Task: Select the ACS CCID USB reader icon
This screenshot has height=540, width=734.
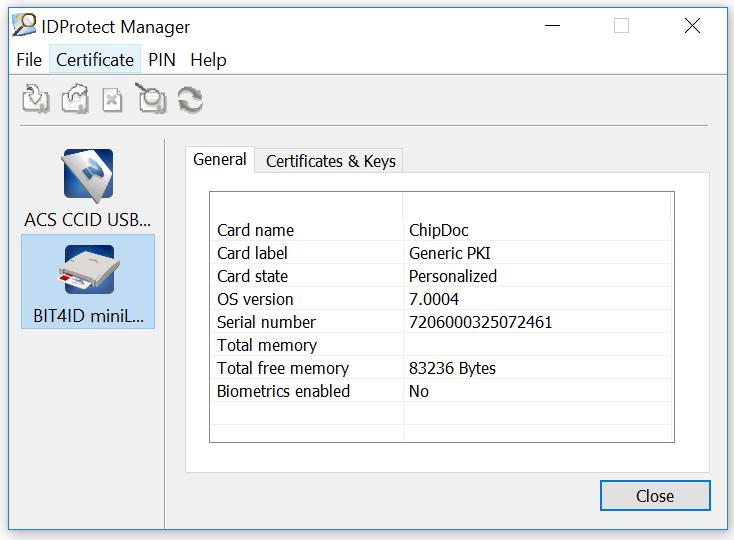Action: pos(88,175)
